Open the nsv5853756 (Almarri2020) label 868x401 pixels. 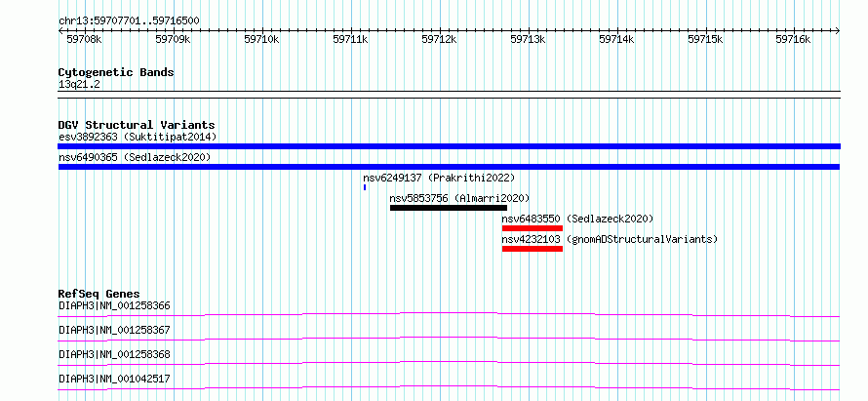(459, 198)
